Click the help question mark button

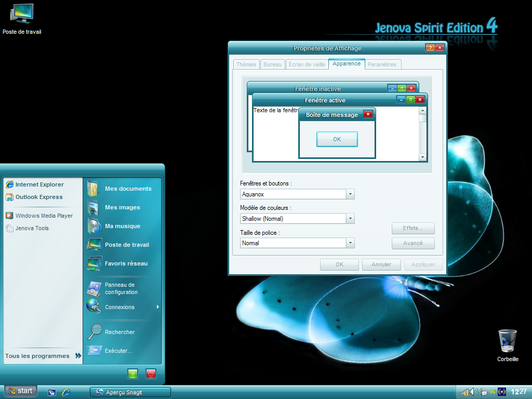pyautogui.click(x=430, y=48)
